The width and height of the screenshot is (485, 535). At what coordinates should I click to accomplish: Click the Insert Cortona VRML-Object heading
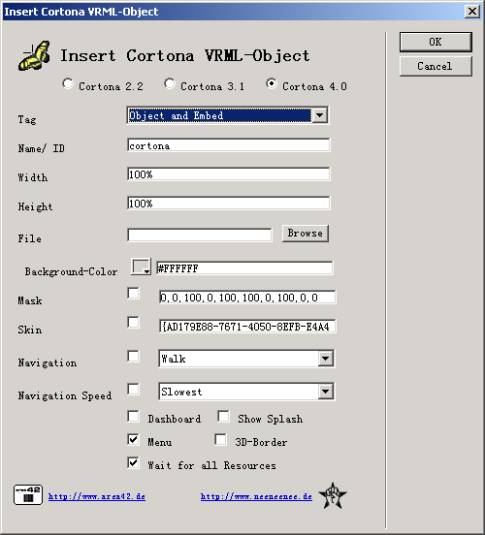(185, 56)
